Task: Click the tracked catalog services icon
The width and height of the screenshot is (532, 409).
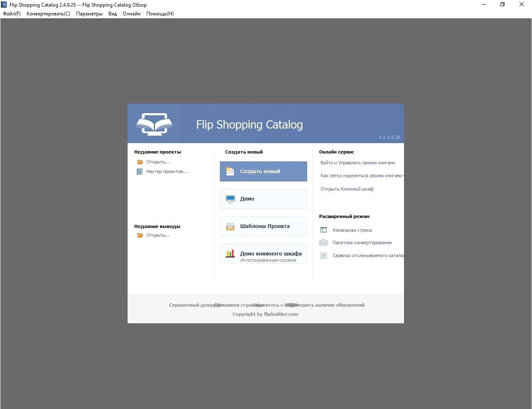Action: (x=323, y=255)
